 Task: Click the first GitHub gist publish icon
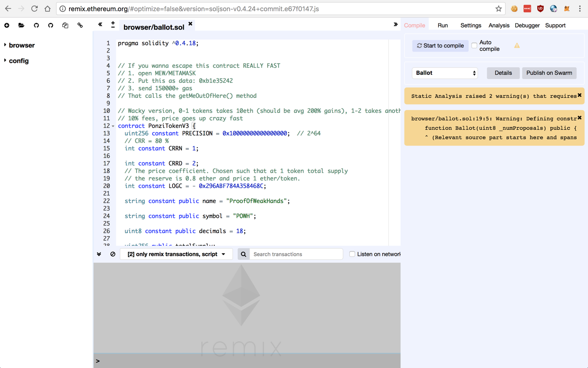(36, 25)
